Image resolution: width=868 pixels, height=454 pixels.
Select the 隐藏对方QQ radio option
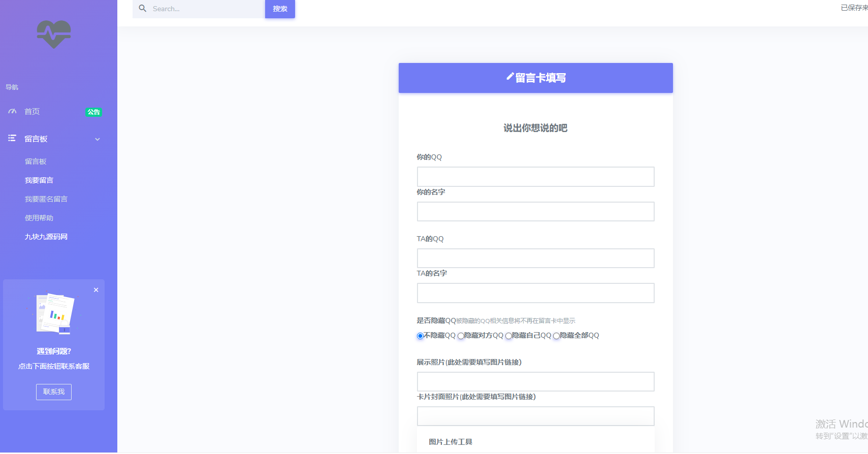pos(461,336)
